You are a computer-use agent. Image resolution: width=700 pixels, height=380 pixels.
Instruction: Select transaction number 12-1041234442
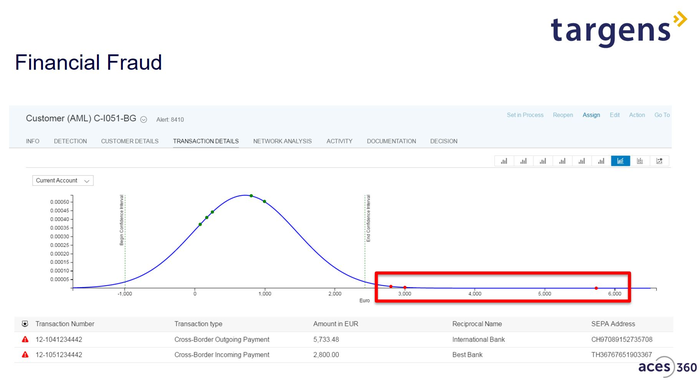point(59,340)
